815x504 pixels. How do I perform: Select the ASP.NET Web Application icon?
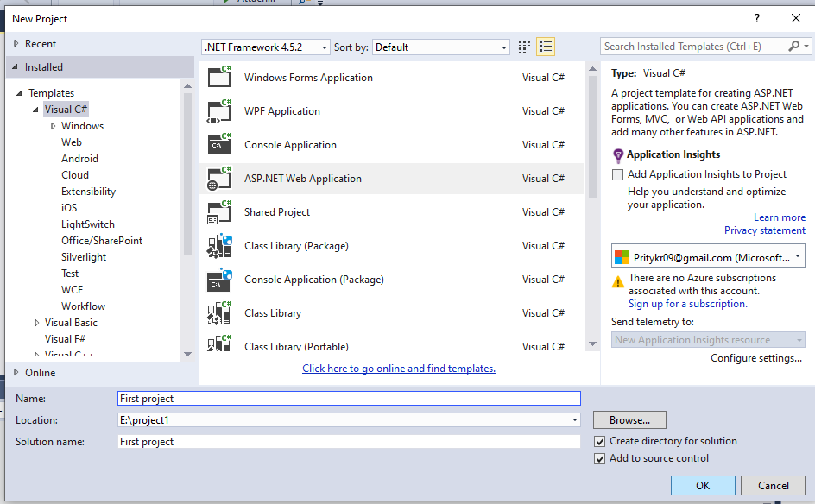pos(219,179)
